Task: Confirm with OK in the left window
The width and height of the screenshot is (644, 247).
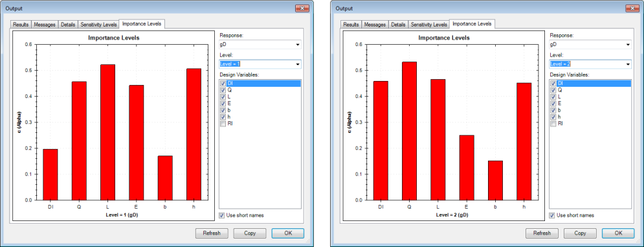Action: tap(288, 233)
